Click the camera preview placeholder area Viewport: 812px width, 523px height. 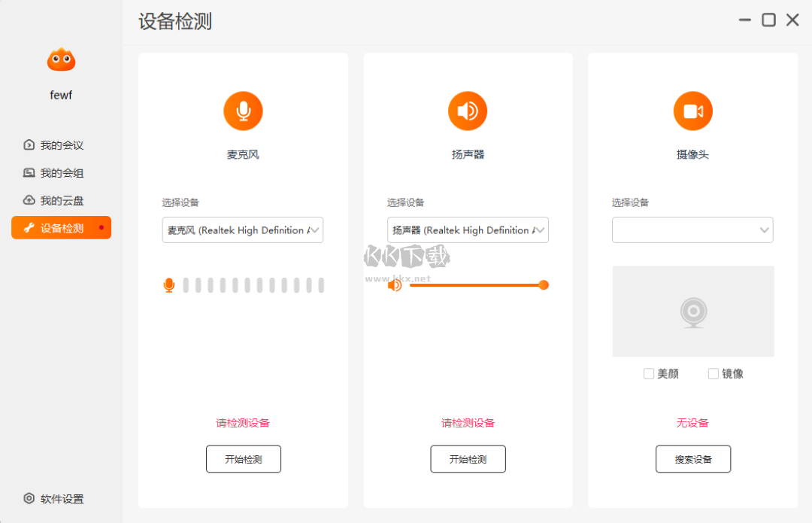click(x=692, y=311)
